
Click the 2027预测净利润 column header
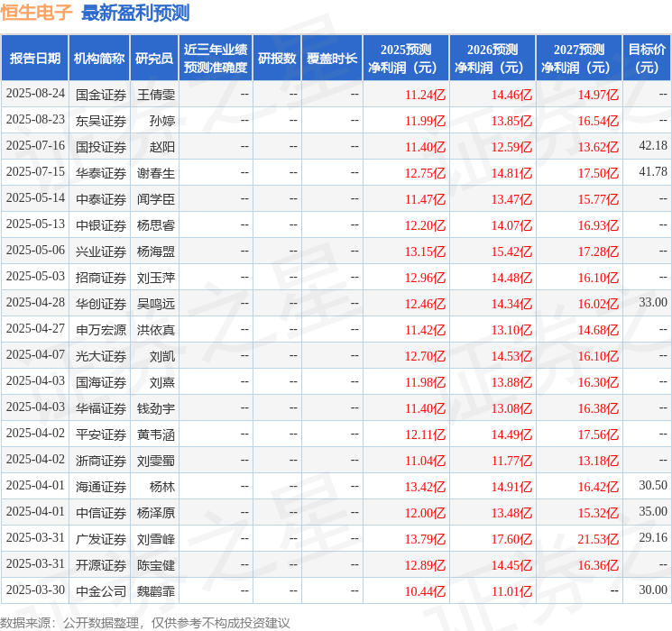click(x=579, y=59)
